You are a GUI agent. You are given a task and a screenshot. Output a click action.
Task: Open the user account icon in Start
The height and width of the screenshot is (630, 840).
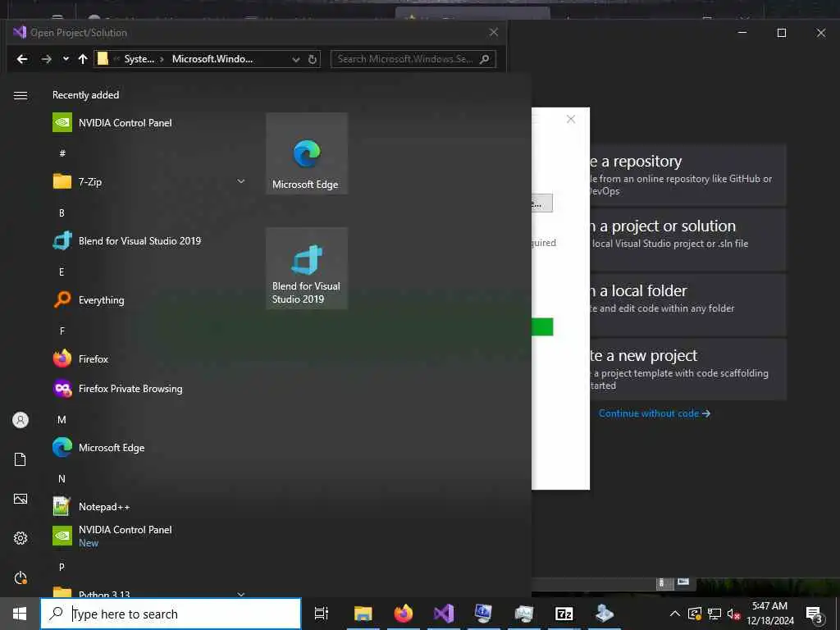pos(21,420)
